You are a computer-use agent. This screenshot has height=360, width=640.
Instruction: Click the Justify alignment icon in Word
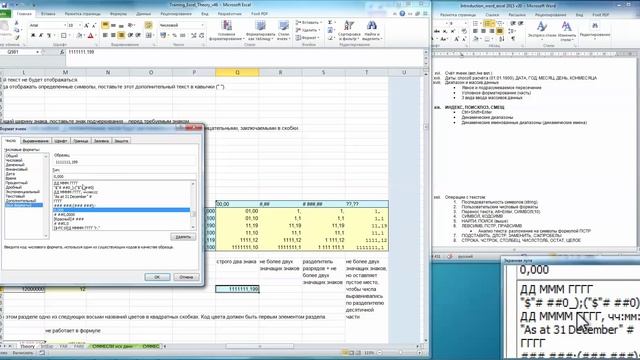[x=500, y=31]
